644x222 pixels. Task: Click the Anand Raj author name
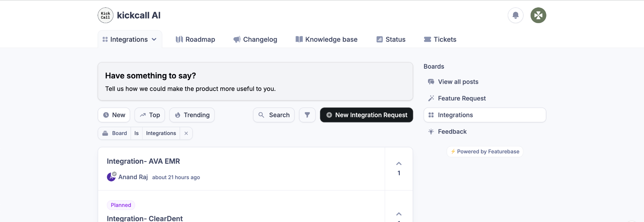[133, 177]
